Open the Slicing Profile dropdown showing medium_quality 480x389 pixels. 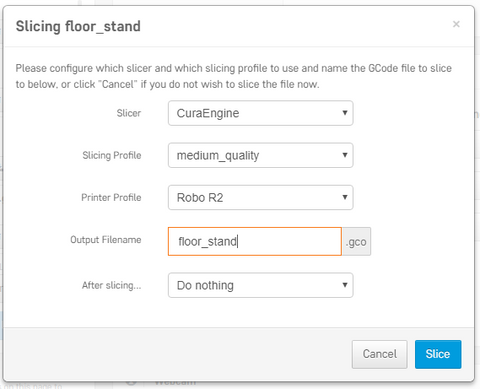coord(260,155)
